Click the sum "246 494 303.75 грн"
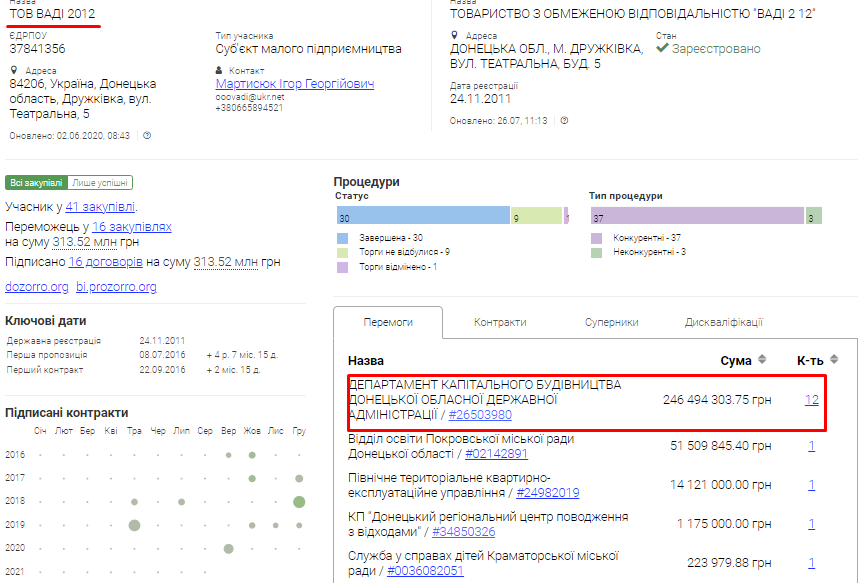Image resolution: width=863 pixels, height=583 pixels. click(717, 400)
